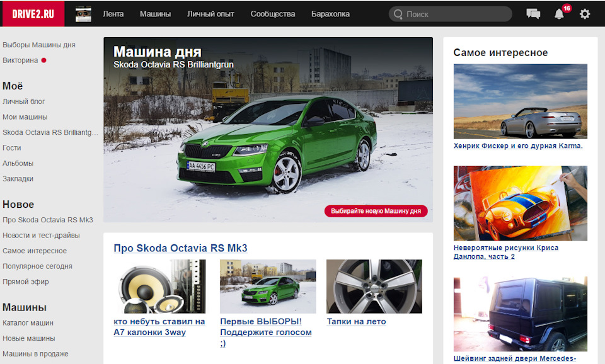Open Skoda Octavia RS Brilliantg… sidebar link
605x364 pixels.
(x=50, y=132)
